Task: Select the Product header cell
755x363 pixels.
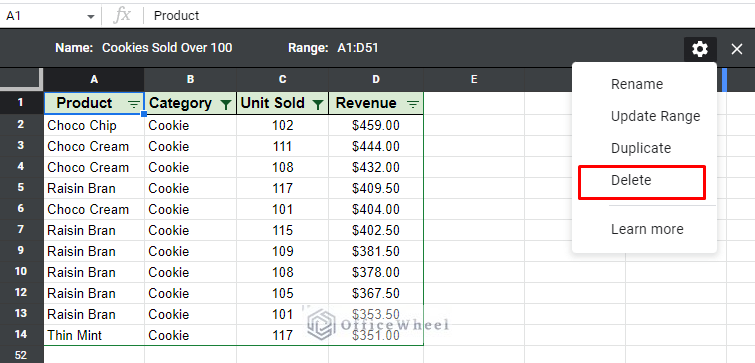Action: click(94, 104)
